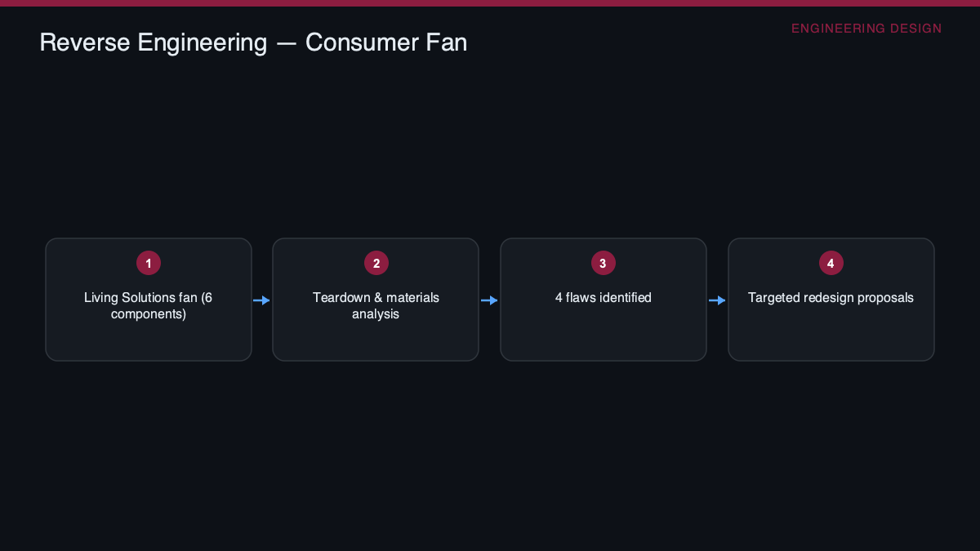Image resolution: width=980 pixels, height=551 pixels.
Task: Select the "Teardown & materials analysis" text
Action: coord(376,306)
